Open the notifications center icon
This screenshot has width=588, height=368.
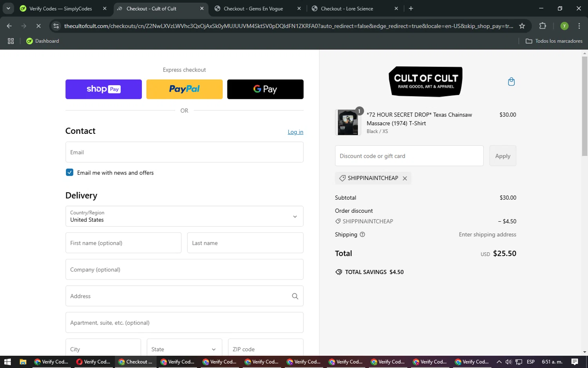tap(575, 362)
